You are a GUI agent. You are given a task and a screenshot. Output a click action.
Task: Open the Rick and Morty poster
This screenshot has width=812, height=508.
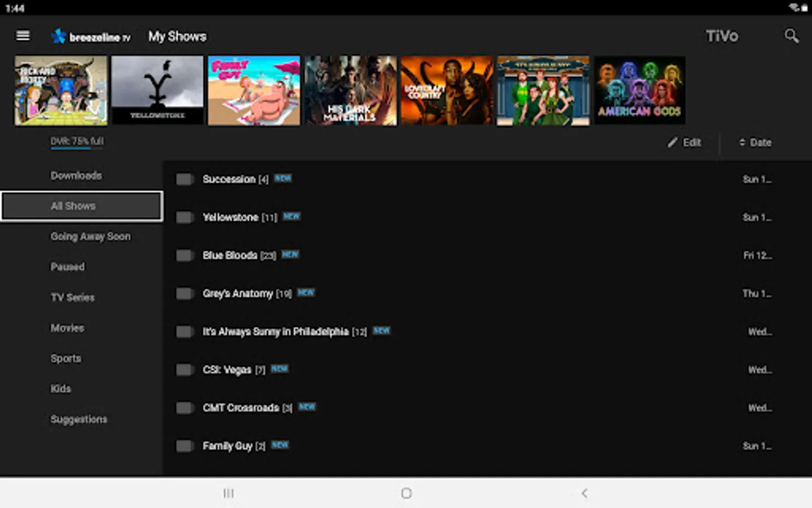point(61,90)
